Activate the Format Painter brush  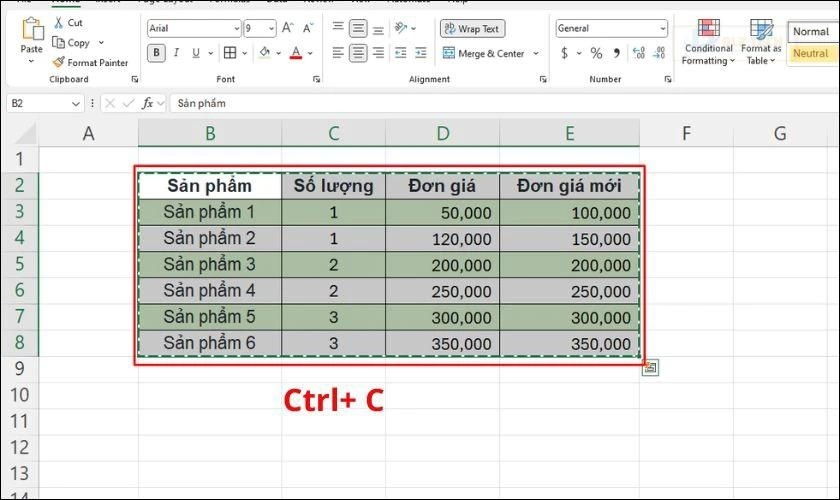pos(91,63)
